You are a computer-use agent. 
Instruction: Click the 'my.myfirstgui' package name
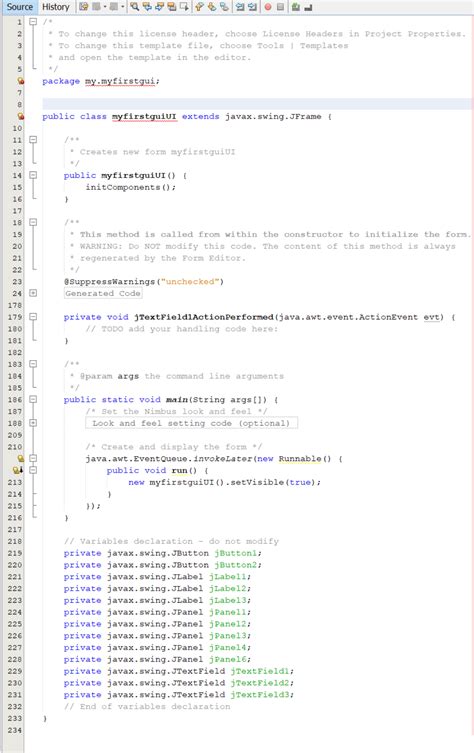[120, 81]
